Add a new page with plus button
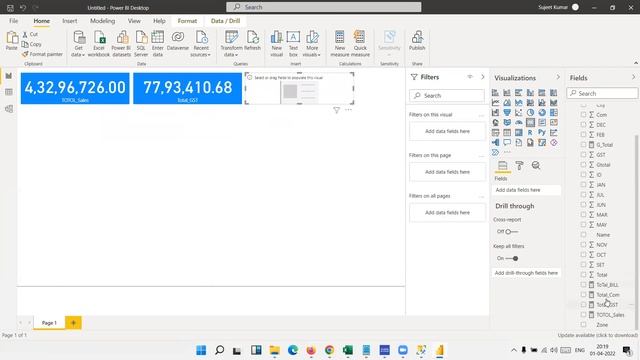 pyautogui.click(x=73, y=323)
